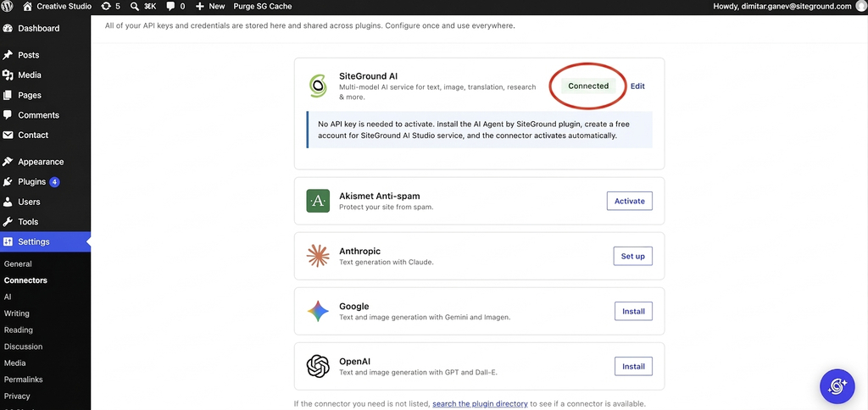Click the Posts pin icon
Image resolution: width=868 pixels, height=410 pixels.
pos(8,55)
